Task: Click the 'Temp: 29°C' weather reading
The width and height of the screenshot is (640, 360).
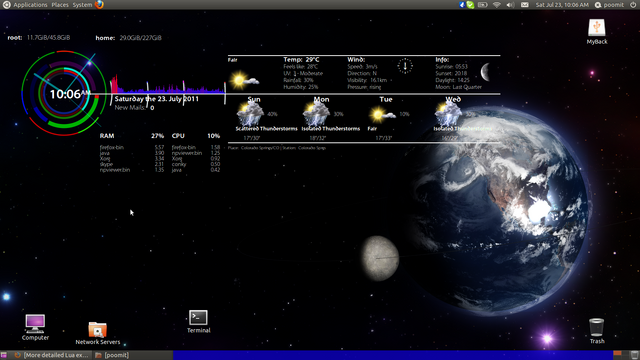Action: tap(301, 60)
